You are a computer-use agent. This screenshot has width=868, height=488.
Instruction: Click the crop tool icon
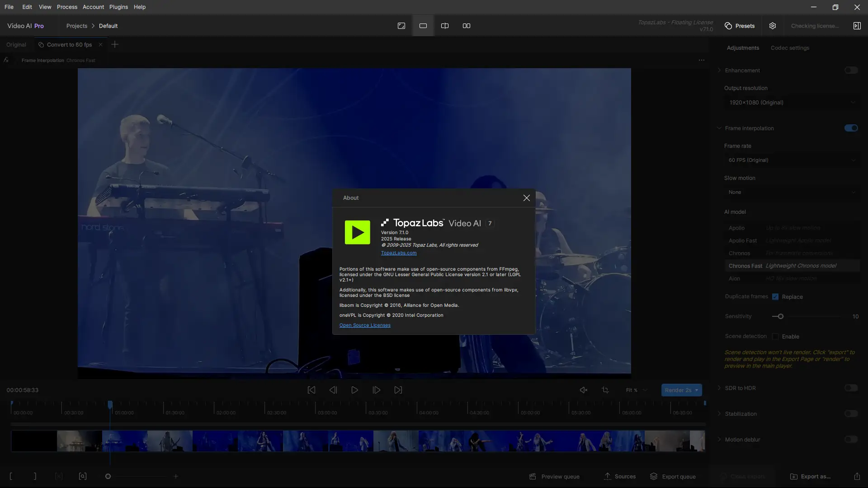click(x=605, y=390)
